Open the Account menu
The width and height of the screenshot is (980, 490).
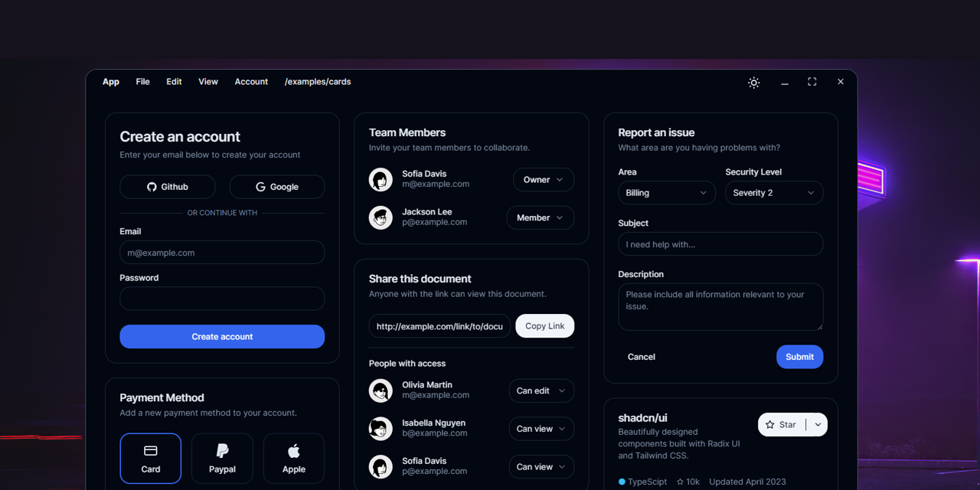point(251,81)
